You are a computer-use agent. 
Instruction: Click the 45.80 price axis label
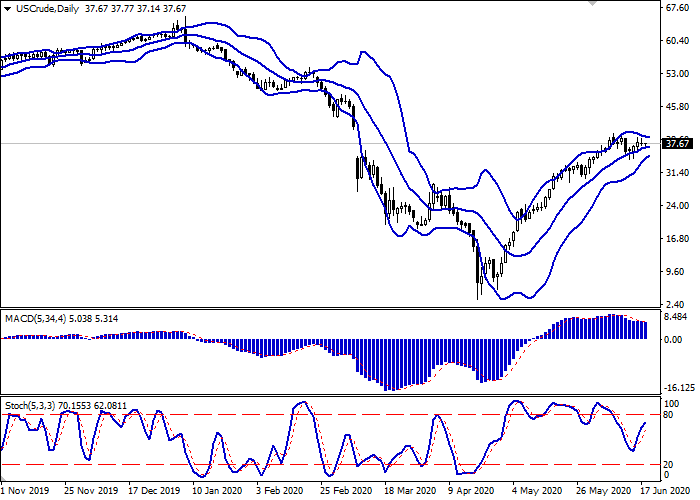tap(677, 107)
